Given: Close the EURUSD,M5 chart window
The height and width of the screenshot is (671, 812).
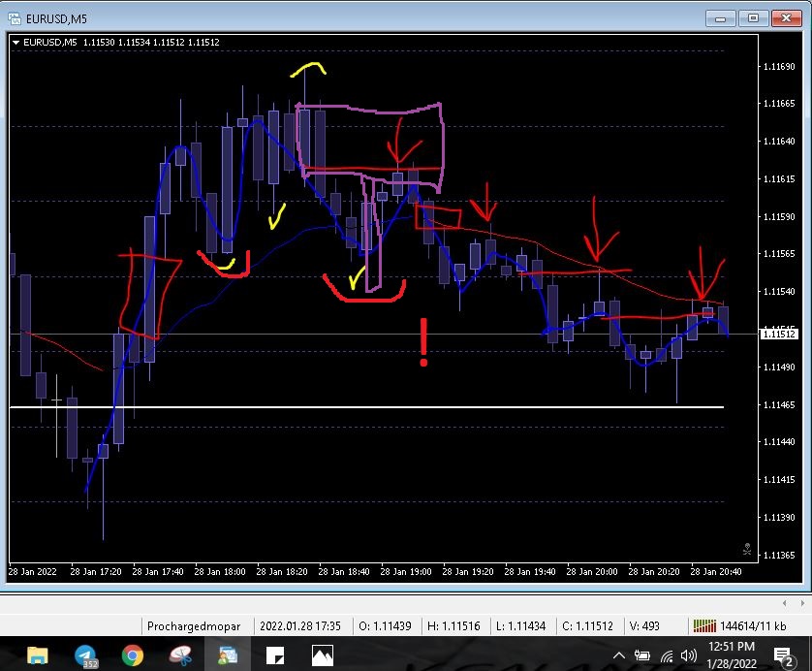Looking at the screenshot, I should point(786,18).
